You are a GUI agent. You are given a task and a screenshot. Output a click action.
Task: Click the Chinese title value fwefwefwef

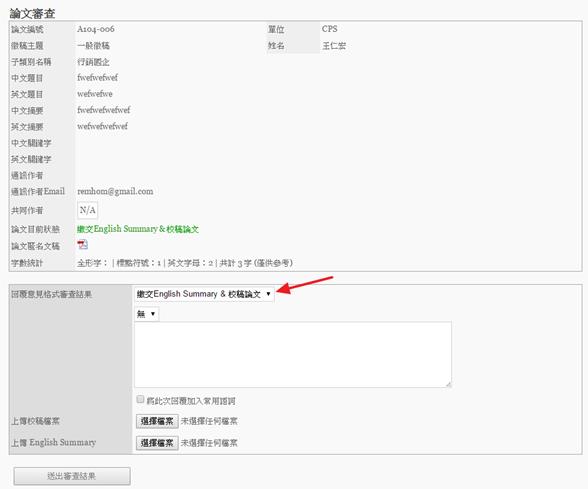[x=97, y=78]
